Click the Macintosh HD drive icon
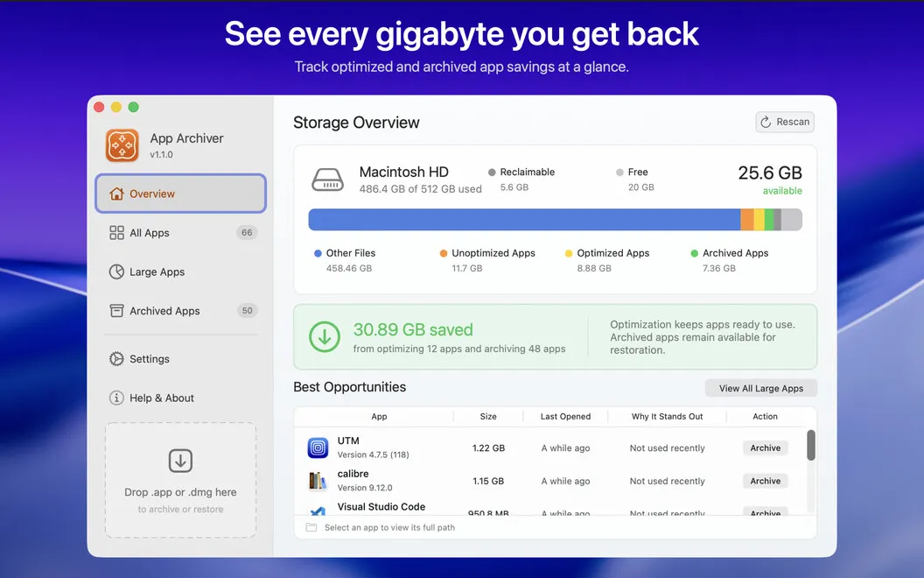 coord(327,180)
